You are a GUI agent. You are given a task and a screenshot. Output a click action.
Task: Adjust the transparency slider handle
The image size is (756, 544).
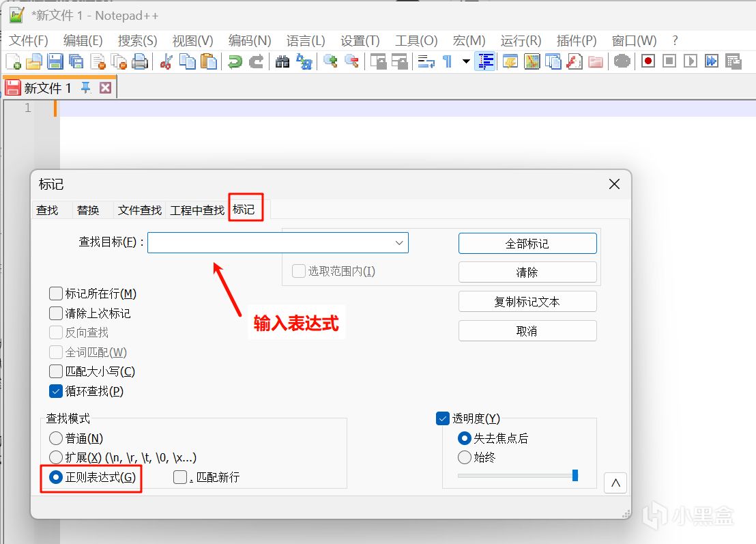(575, 476)
